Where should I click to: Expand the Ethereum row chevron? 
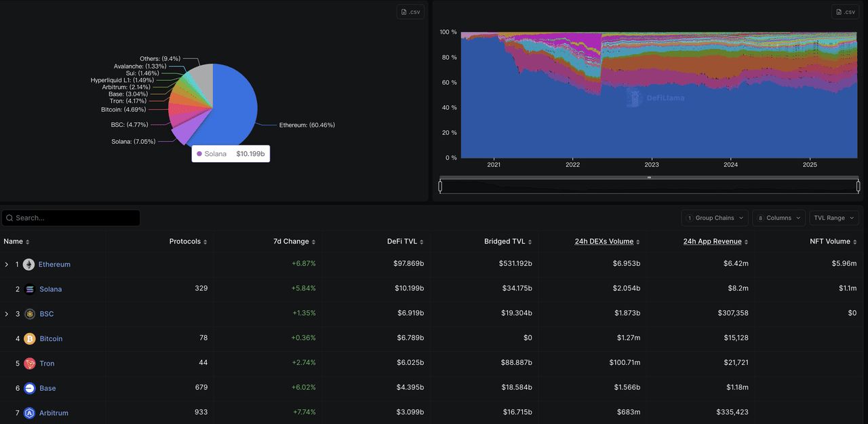click(x=7, y=265)
